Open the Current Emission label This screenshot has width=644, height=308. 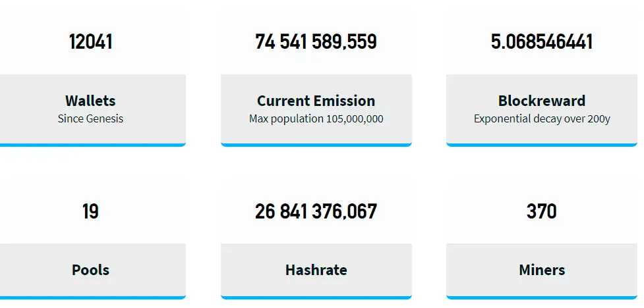316,101
